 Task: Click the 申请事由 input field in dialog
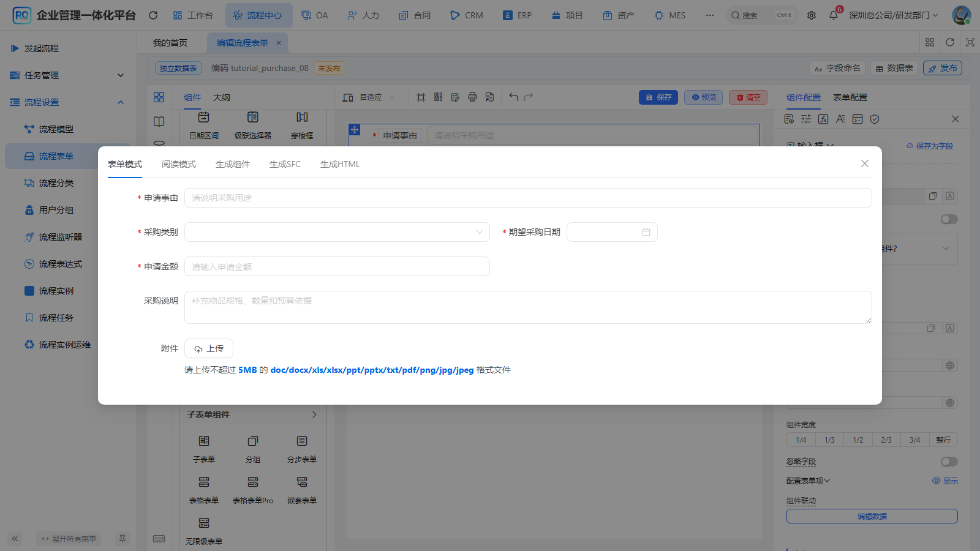[528, 198]
